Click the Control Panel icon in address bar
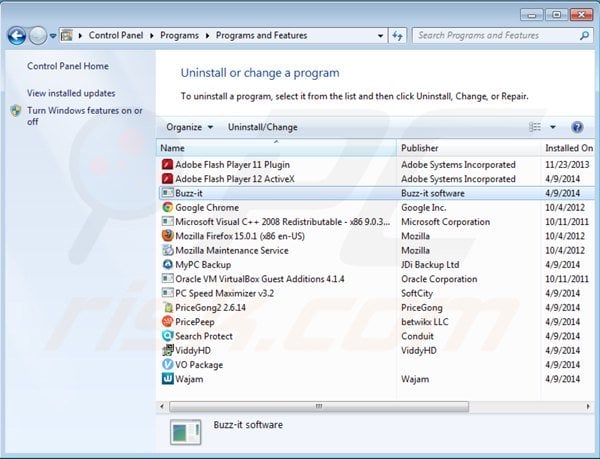 (67, 36)
